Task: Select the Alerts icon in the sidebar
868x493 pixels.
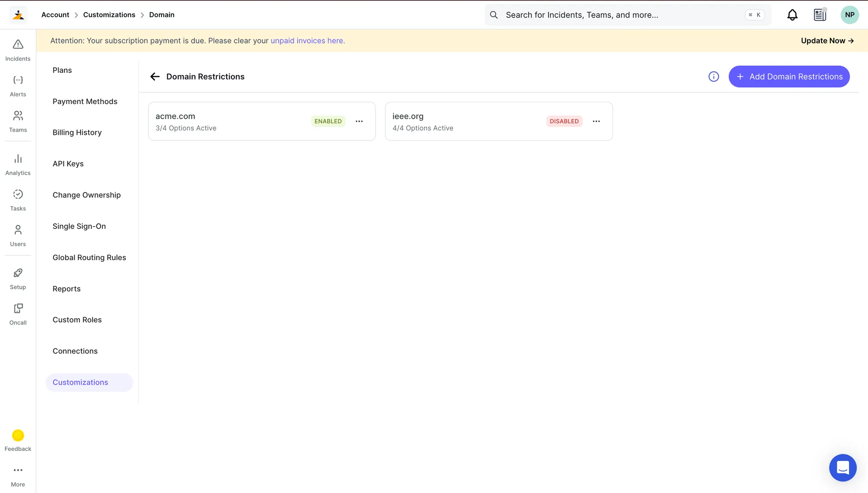Action: point(17,84)
